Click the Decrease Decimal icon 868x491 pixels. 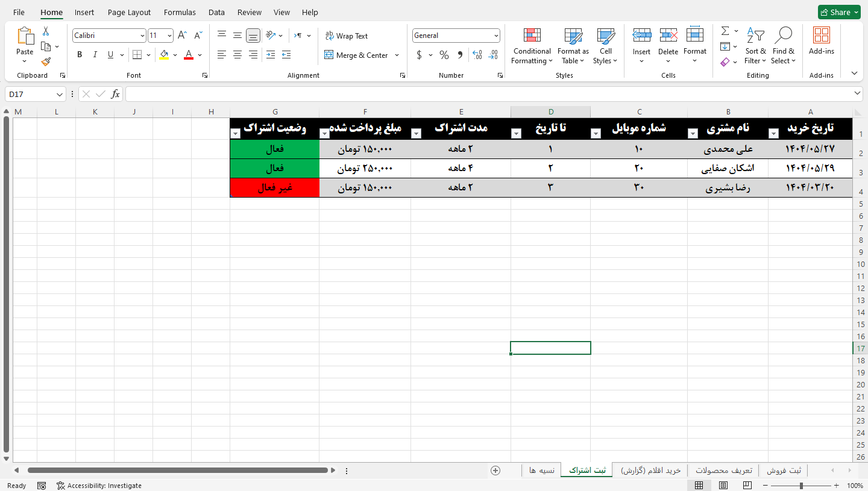click(493, 55)
